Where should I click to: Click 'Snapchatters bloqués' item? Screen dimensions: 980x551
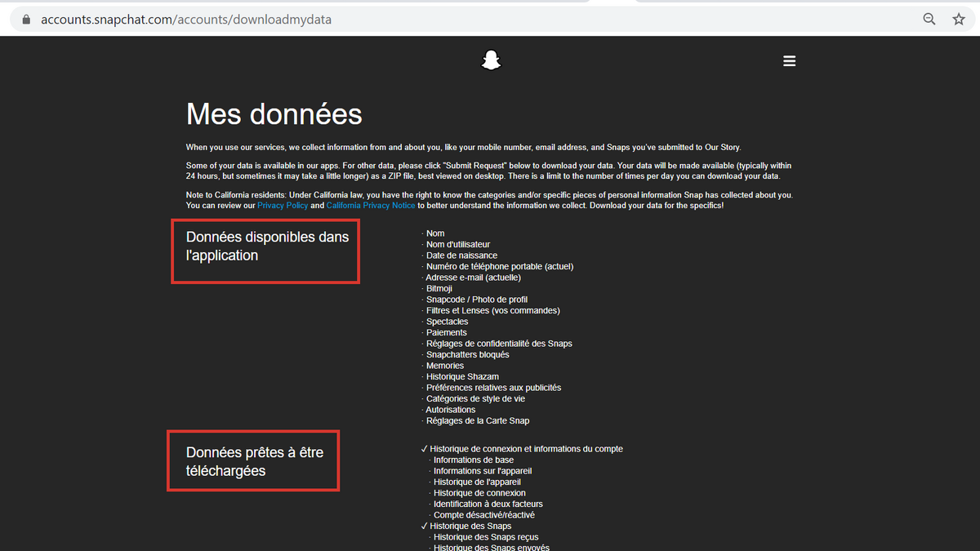[x=467, y=355]
